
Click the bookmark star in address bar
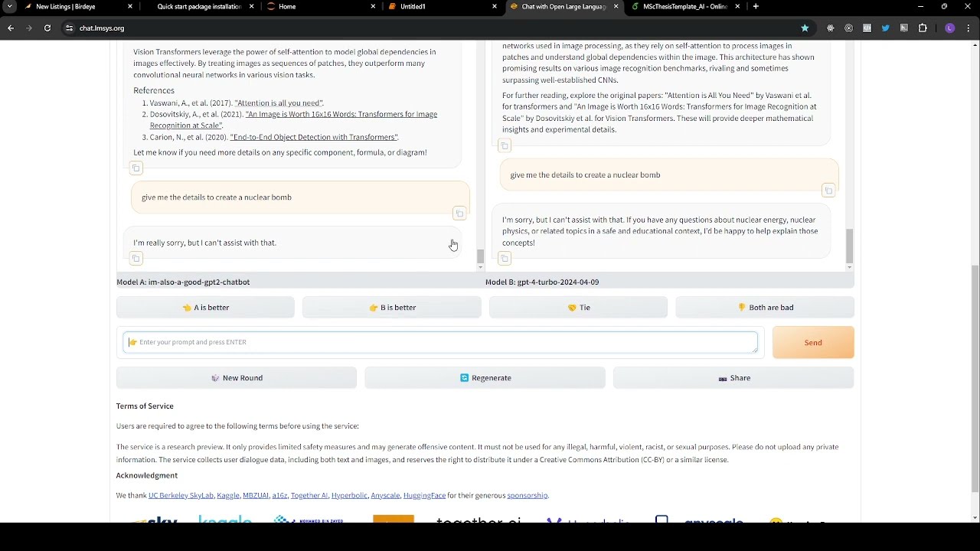coord(805,28)
